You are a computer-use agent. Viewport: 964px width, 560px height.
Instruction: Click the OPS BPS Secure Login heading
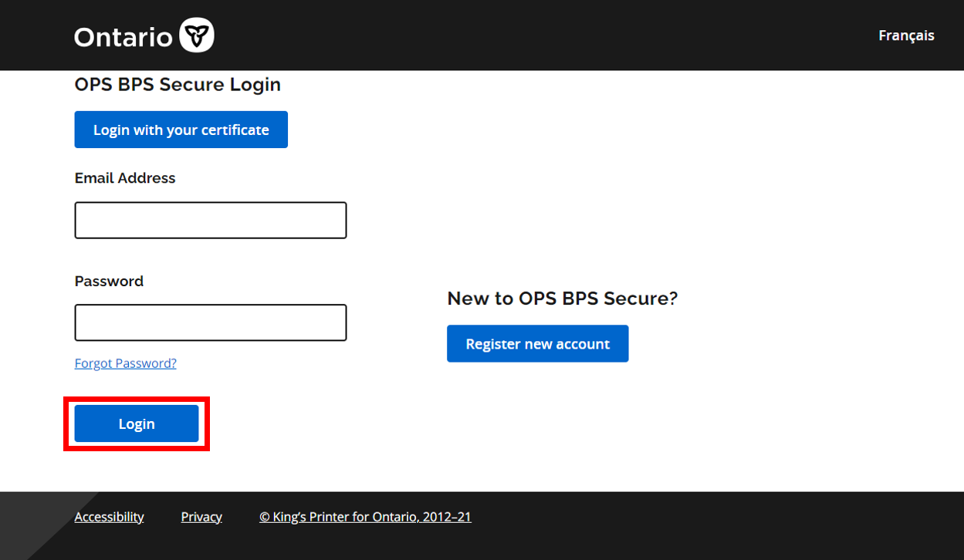tap(178, 85)
